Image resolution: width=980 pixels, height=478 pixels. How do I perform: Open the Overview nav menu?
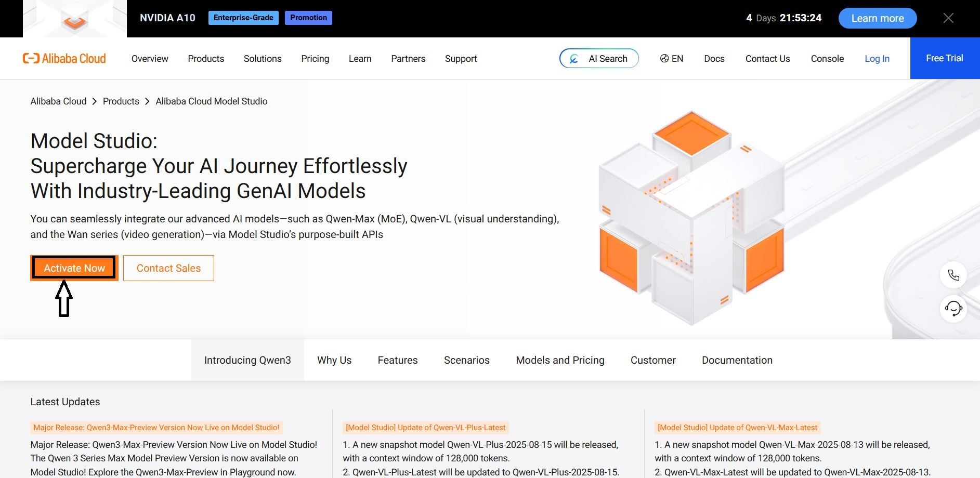(x=150, y=59)
